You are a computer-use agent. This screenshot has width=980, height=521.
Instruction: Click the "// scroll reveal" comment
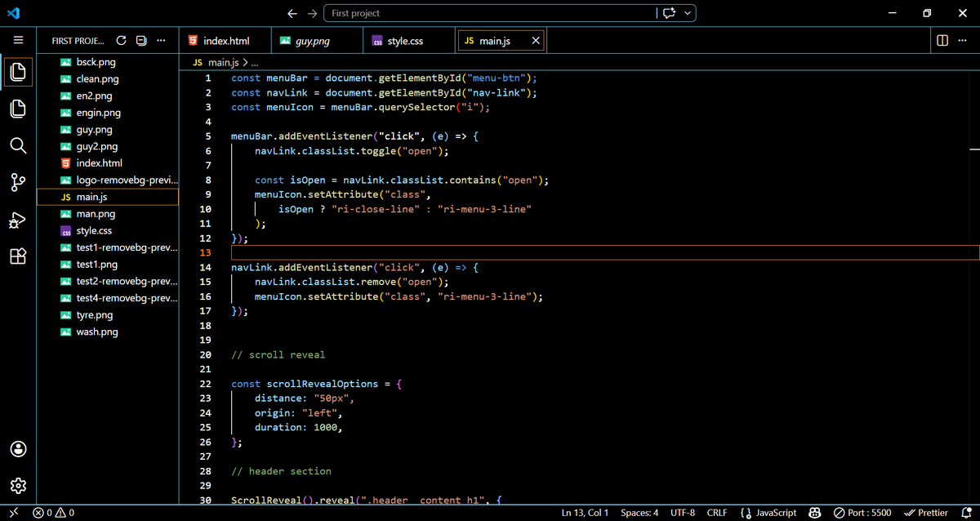click(278, 355)
